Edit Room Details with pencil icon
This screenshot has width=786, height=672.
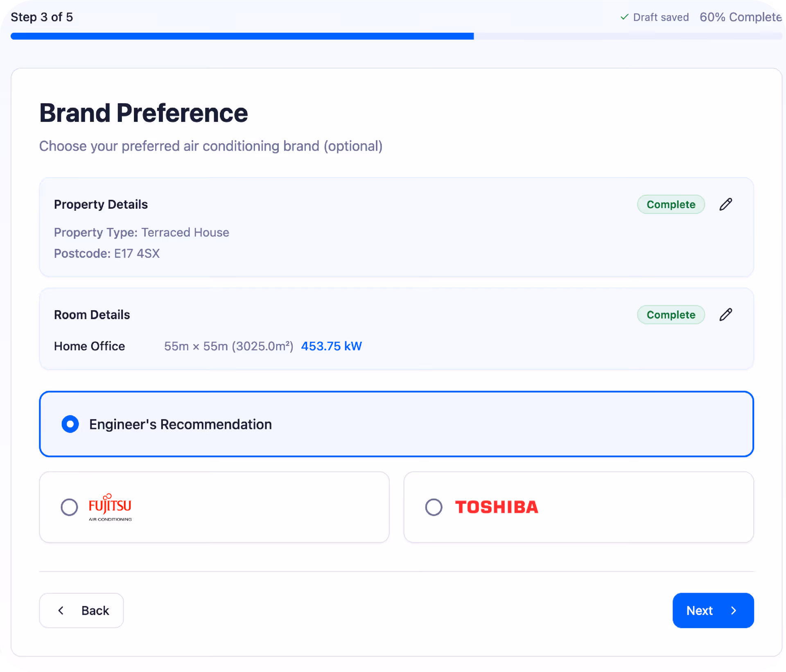point(725,315)
